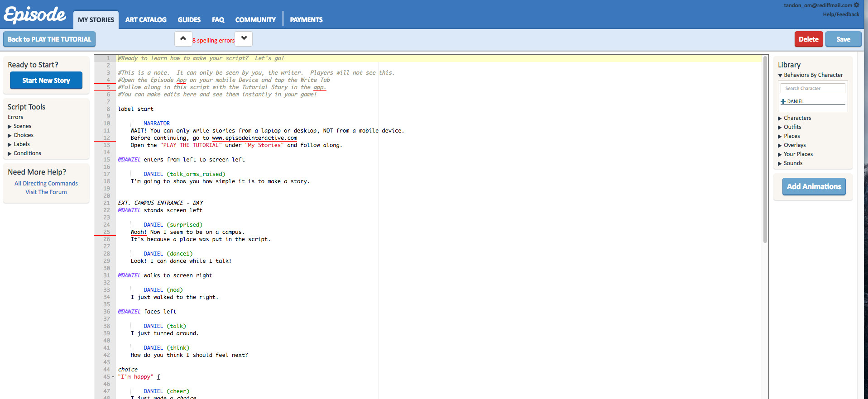Click '@DANIEL enters from left' line
Viewport: 868px width, 399px height.
[181, 160]
